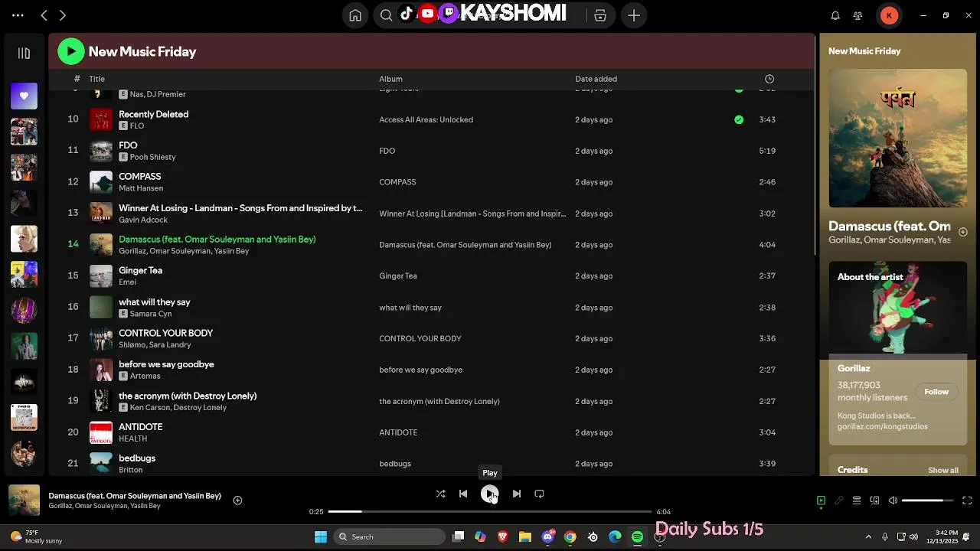
Task: Toggle the Queue panel
Action: (857, 500)
